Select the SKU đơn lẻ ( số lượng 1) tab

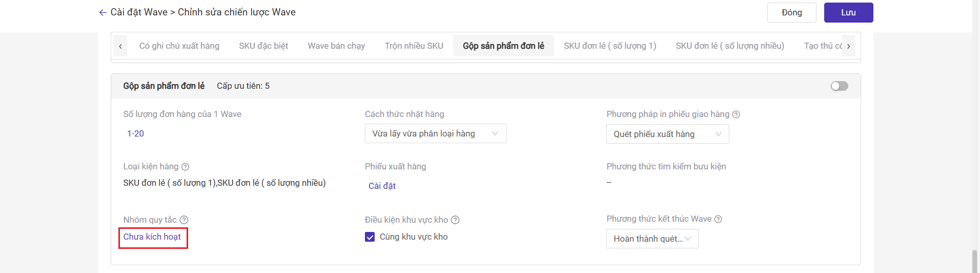[610, 46]
